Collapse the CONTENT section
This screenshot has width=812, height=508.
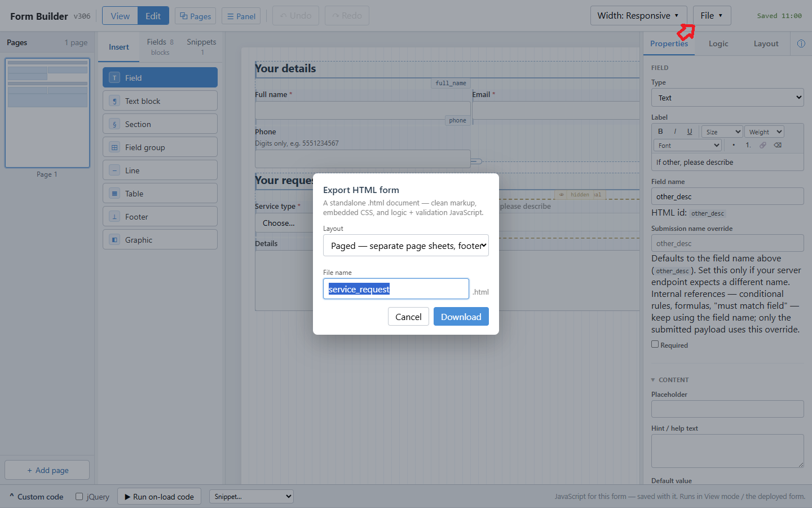(x=670, y=380)
